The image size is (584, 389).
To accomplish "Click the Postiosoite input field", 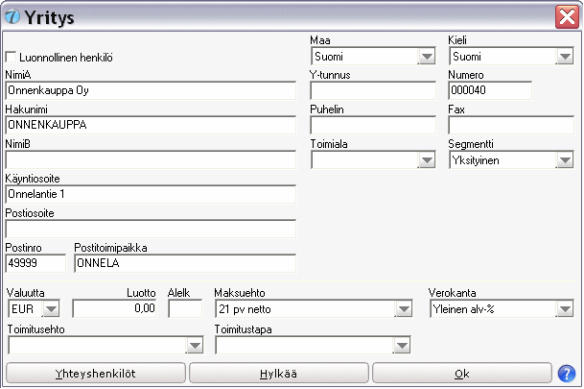I will coord(150,228).
